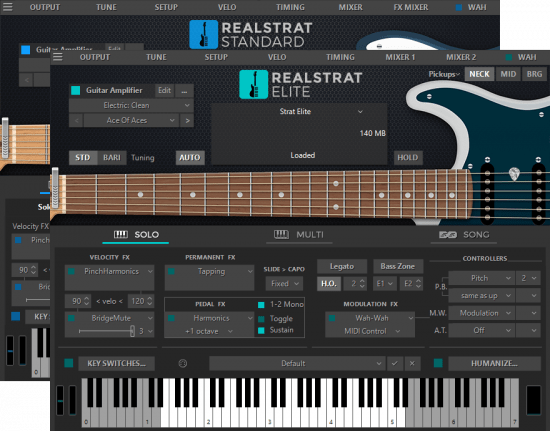Click the randomize dice icon beside Key Switches
This screenshot has width=550, height=431.
[183, 363]
